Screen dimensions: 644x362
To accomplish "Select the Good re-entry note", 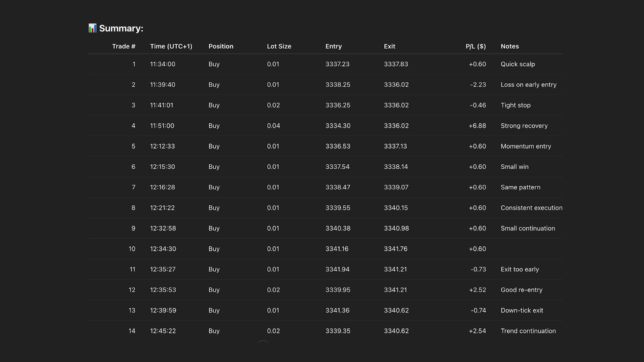I will click(521, 290).
